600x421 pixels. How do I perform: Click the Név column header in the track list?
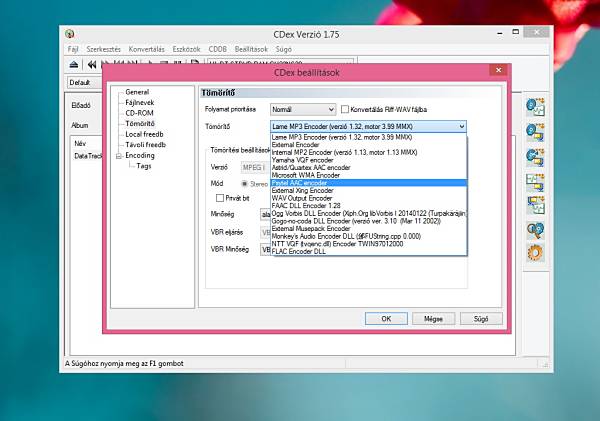click(80, 144)
